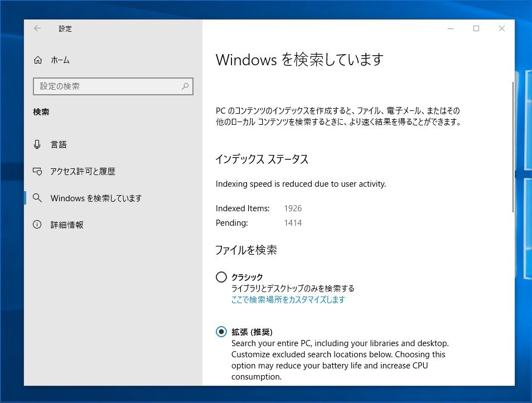The image size is (532, 403).
Task: Click the search icon beside Windows を検索しています
Action: (x=37, y=198)
